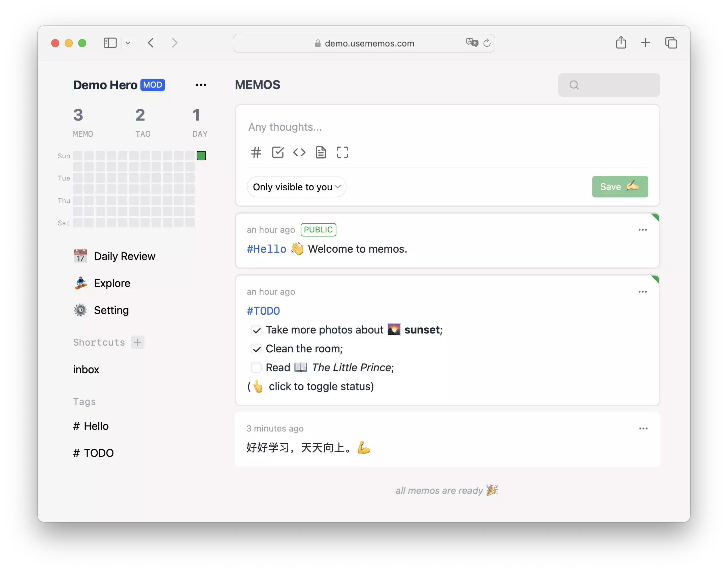Image resolution: width=728 pixels, height=572 pixels.
Task: Click the code block icon
Action: point(299,153)
